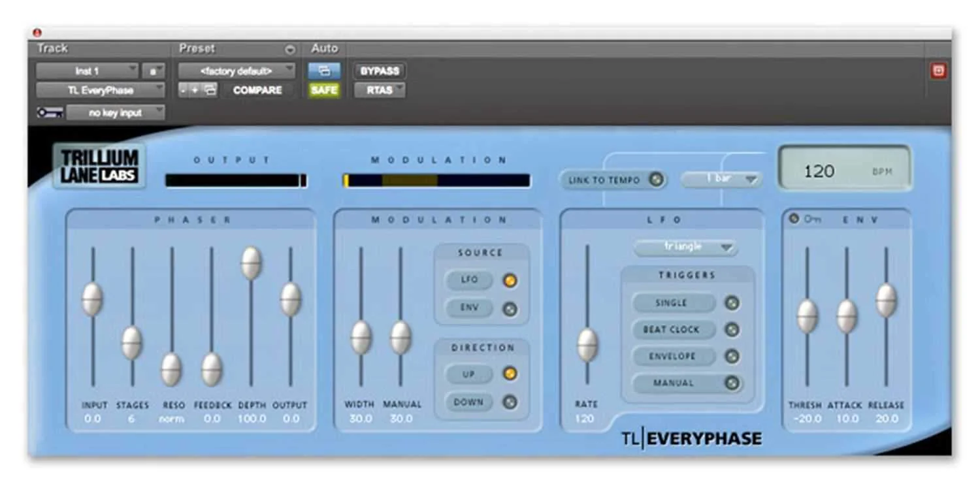This screenshot has height=484, width=980.
Task: Click the WIDTH value 30.0
Action: click(x=361, y=419)
